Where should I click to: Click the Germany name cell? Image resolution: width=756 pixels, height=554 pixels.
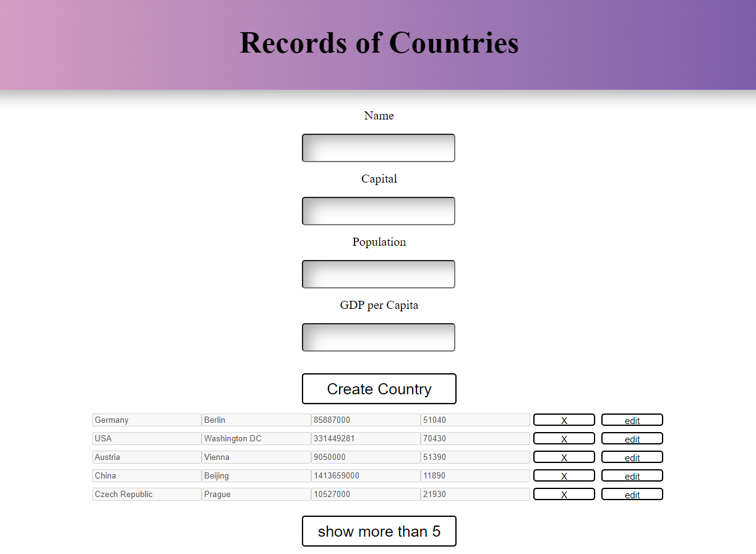(147, 420)
